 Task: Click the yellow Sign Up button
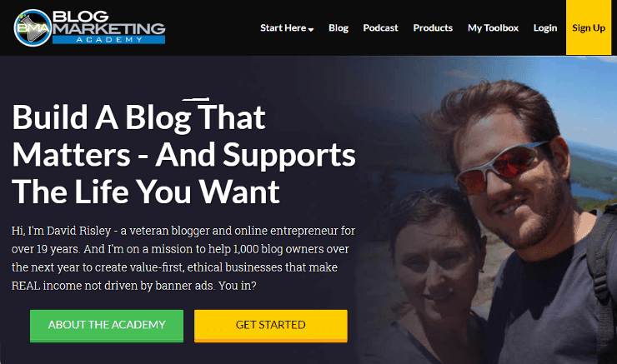click(x=589, y=27)
